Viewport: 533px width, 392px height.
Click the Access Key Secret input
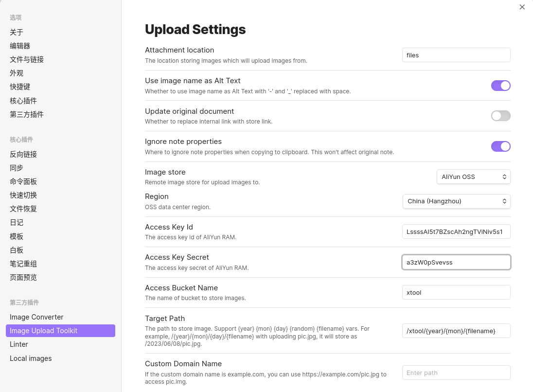[456, 262]
